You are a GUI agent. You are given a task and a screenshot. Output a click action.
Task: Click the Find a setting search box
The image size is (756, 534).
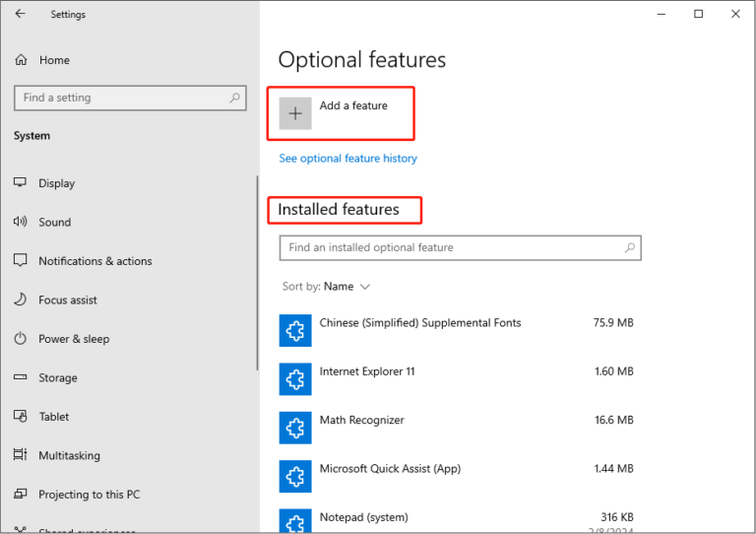point(130,98)
